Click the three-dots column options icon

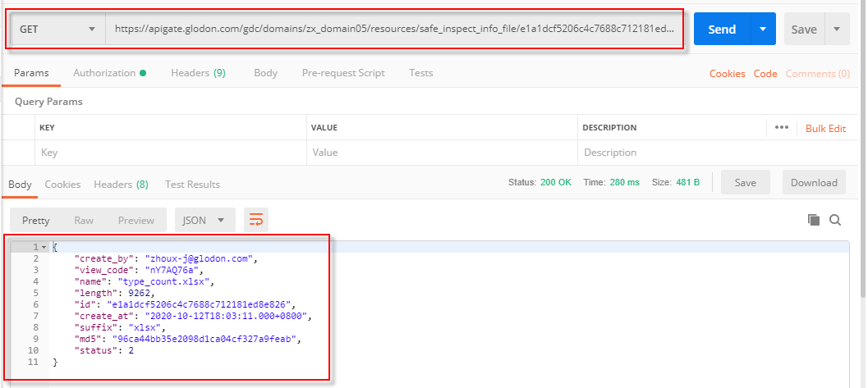tap(781, 128)
